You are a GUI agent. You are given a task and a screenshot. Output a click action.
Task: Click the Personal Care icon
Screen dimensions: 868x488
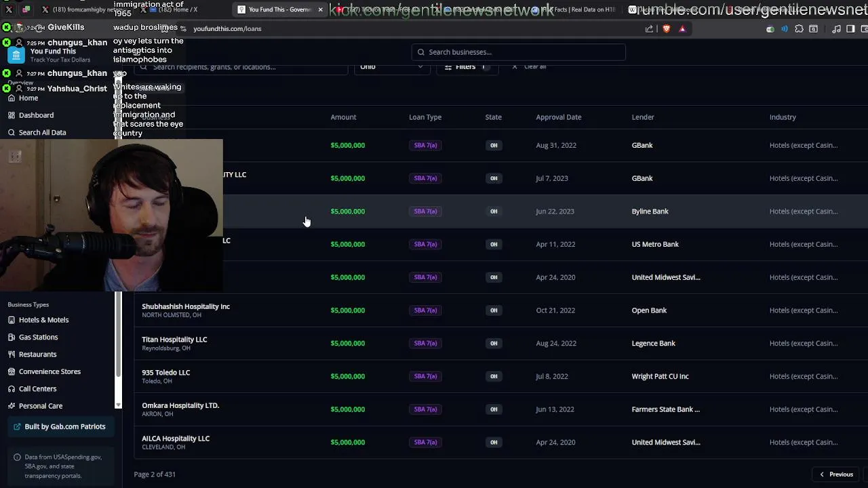click(x=12, y=406)
